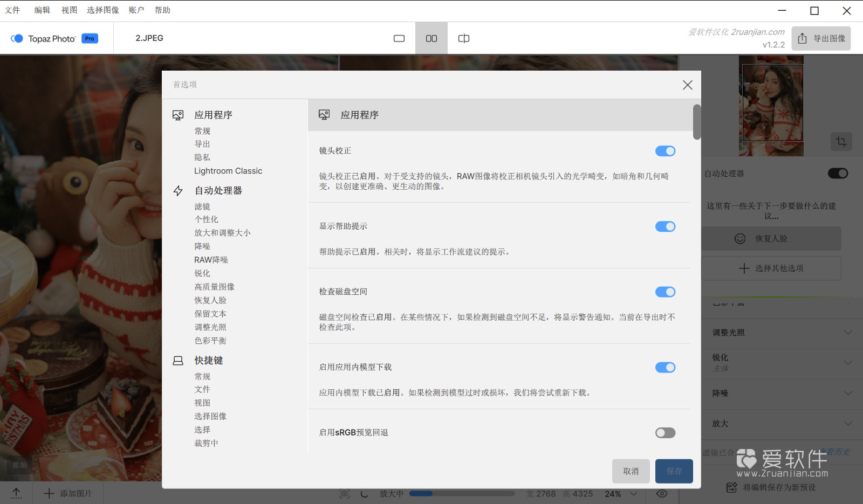Screen dimensions: 863x504
Task: Expand the 调整光照 section
Action: tap(780, 333)
